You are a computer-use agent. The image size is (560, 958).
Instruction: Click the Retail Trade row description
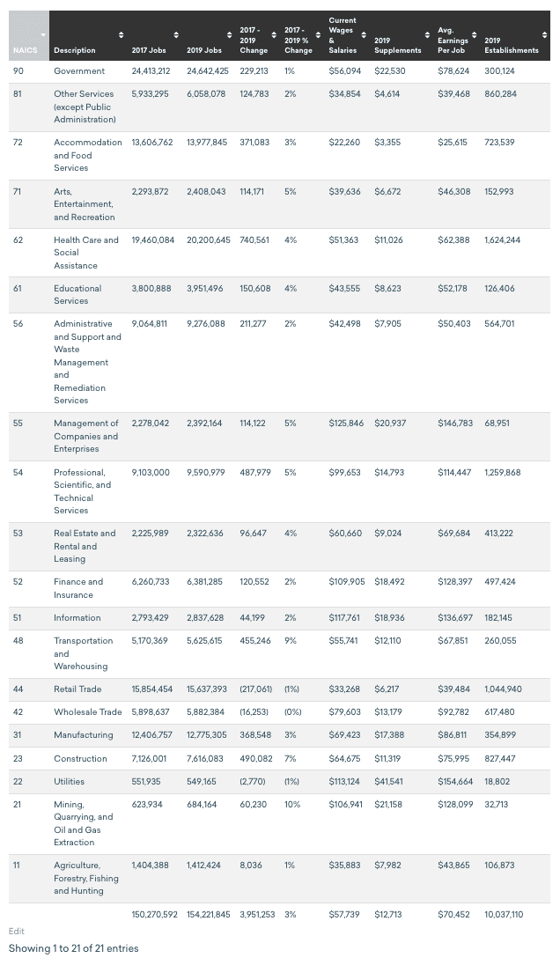77,689
